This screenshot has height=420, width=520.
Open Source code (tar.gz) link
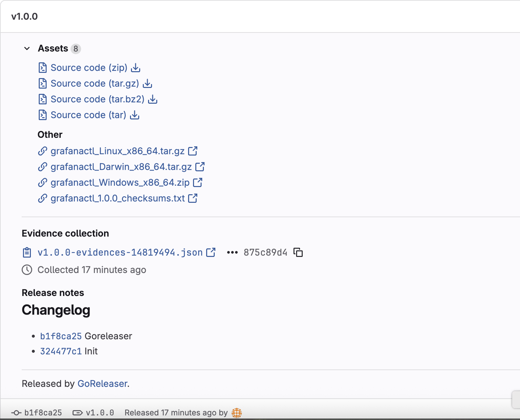(x=95, y=83)
